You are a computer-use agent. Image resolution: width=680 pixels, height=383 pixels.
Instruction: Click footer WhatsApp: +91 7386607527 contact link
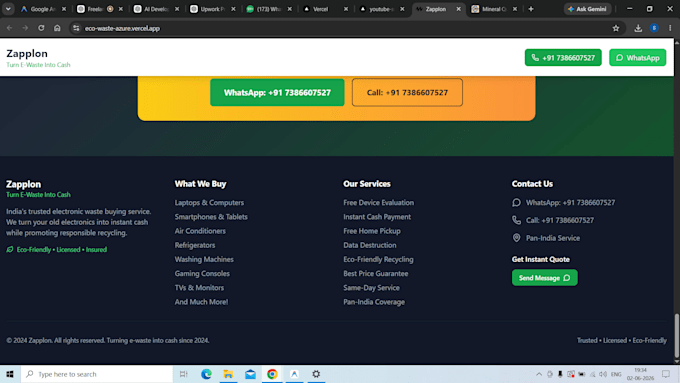click(570, 203)
